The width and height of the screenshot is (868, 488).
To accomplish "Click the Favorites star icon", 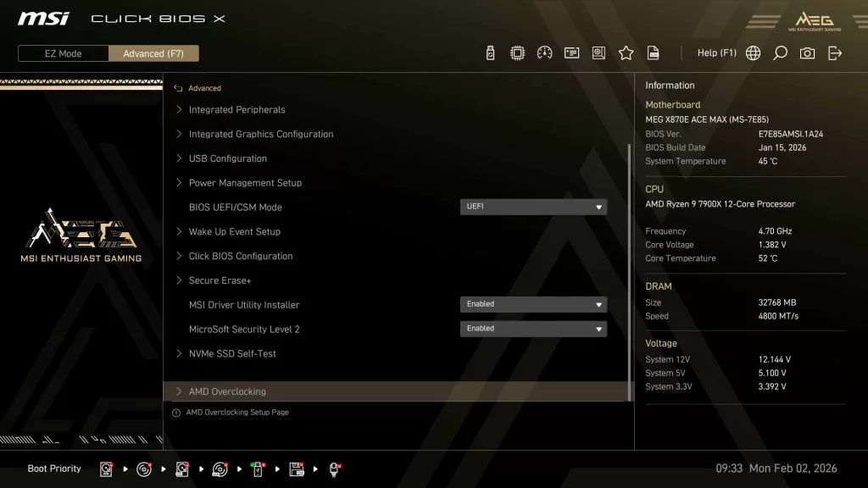I will pyautogui.click(x=626, y=53).
